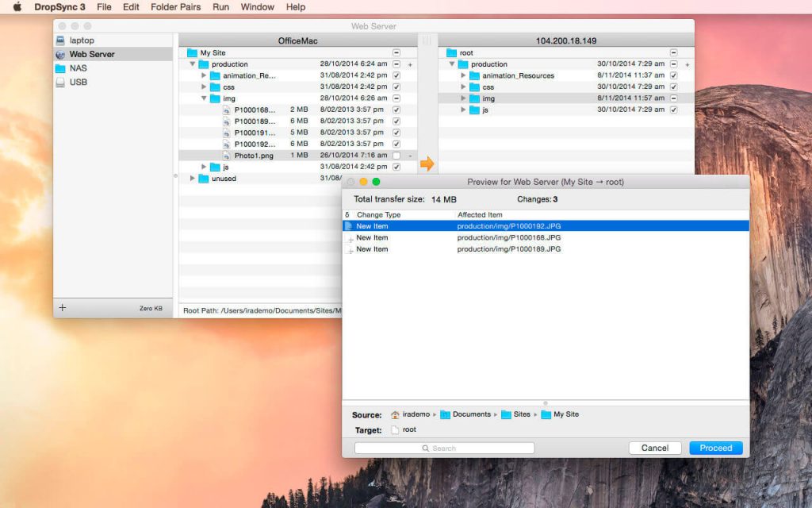Screen dimensions: 812x508
Task: Expand the unused folder
Action: tap(192, 179)
